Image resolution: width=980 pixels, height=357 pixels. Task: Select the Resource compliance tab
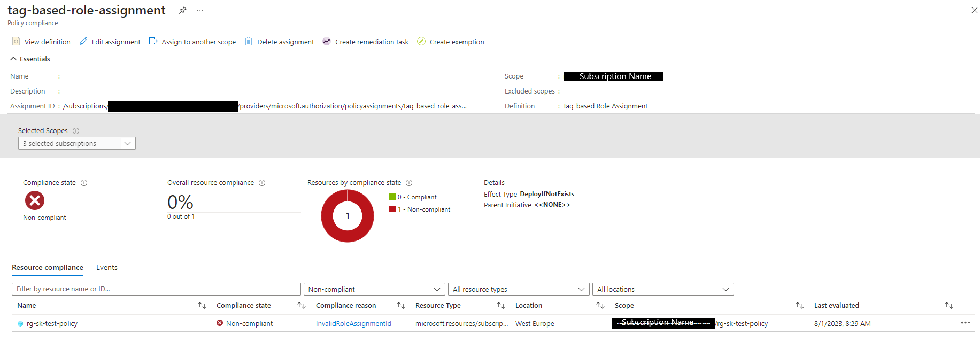coord(48,267)
